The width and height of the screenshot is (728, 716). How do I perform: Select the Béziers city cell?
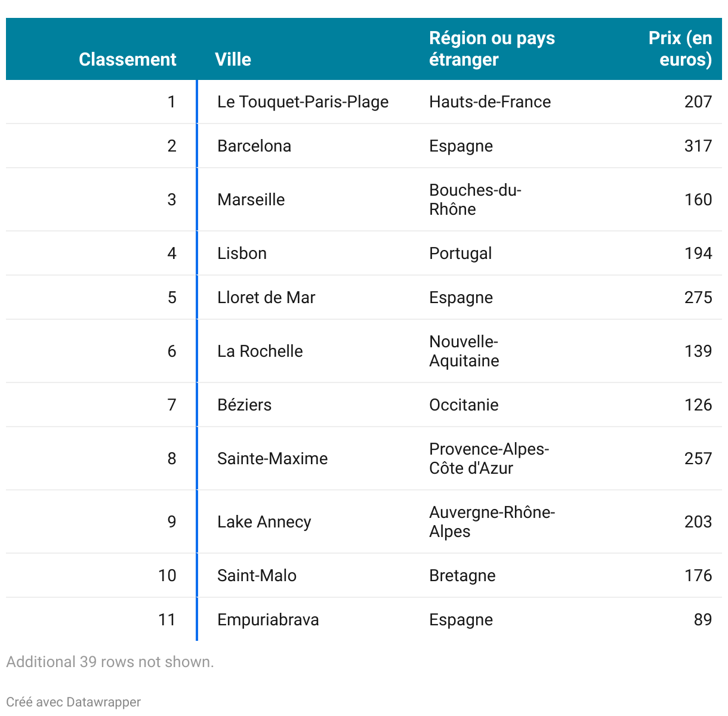click(x=244, y=405)
